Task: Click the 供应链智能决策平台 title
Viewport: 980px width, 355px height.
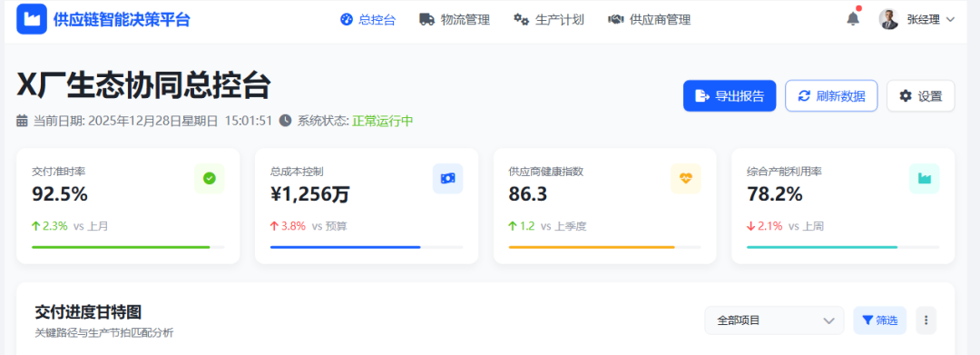Action: click(122, 19)
